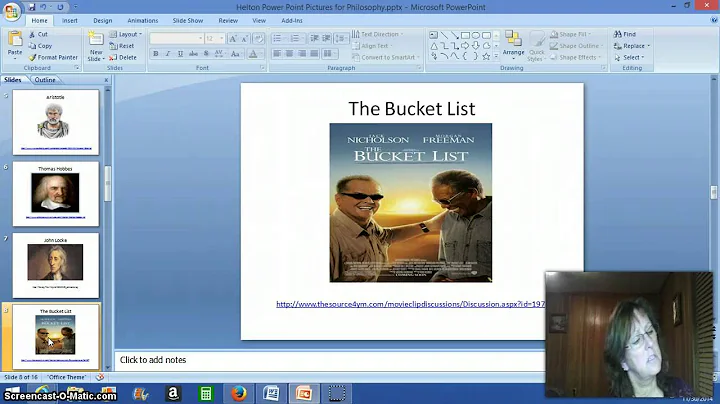720x404 pixels.
Task: Open the font name combo box
Action: pyautogui.click(x=176, y=39)
